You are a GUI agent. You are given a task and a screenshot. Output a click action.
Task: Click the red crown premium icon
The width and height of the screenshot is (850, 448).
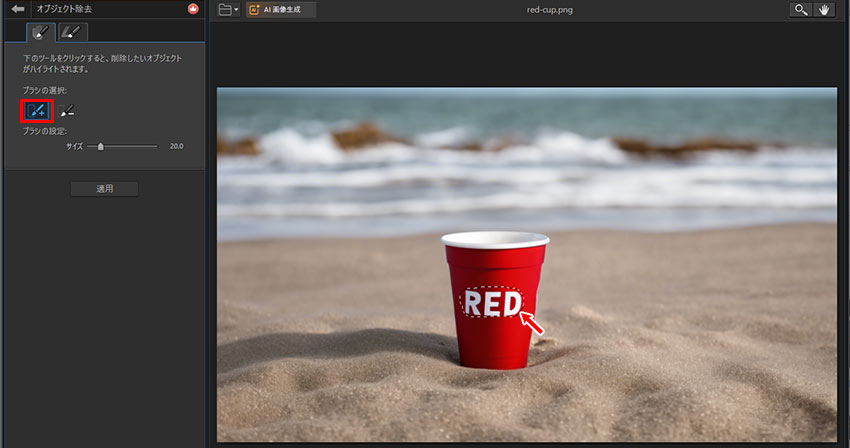193,9
